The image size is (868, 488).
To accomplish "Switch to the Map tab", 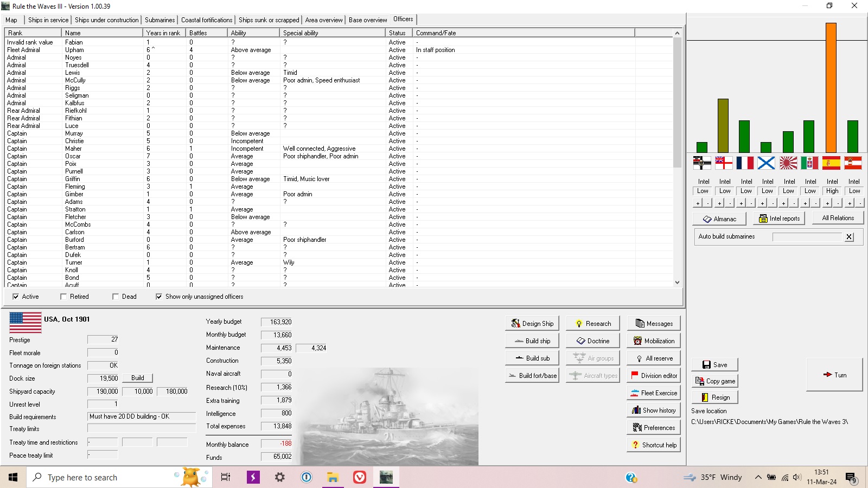I will pyautogui.click(x=11, y=20).
